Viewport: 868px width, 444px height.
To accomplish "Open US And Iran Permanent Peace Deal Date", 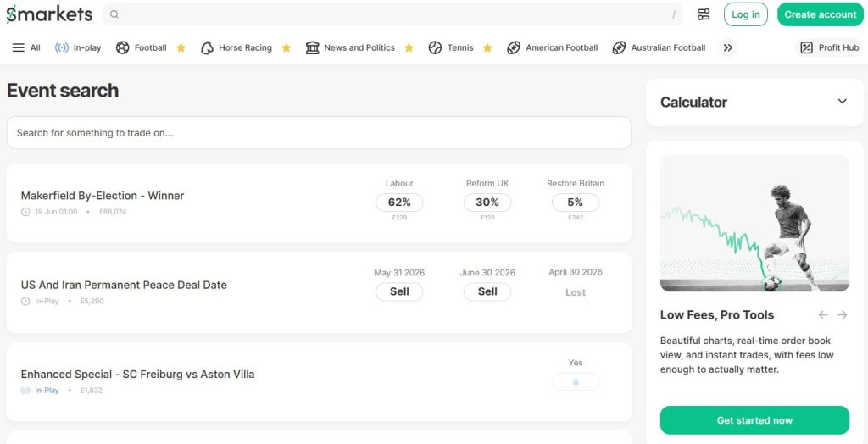I will click(124, 285).
